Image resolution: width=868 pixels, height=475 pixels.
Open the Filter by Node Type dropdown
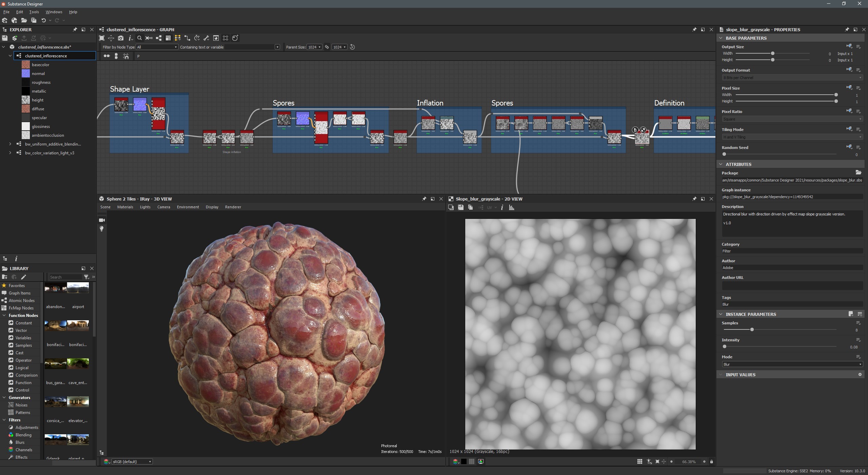[157, 47]
